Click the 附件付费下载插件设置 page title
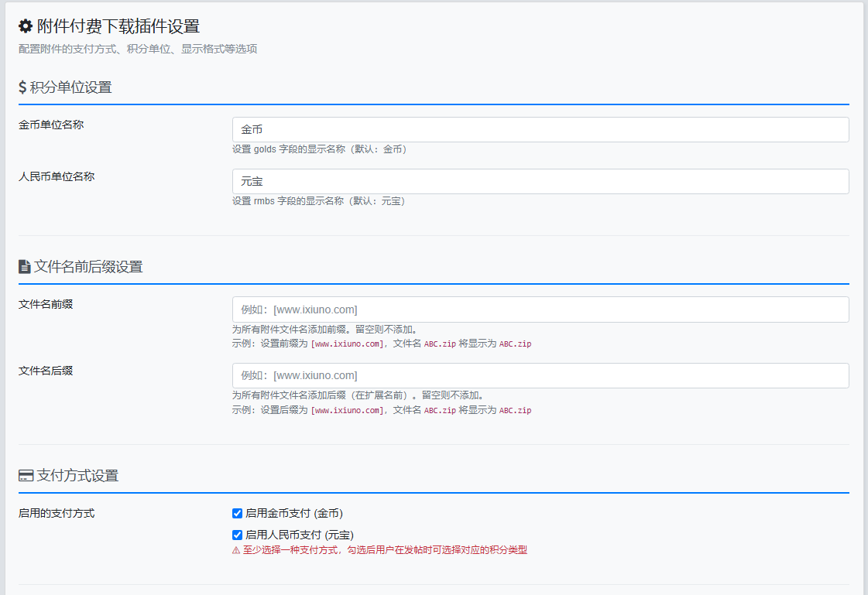 (118, 27)
